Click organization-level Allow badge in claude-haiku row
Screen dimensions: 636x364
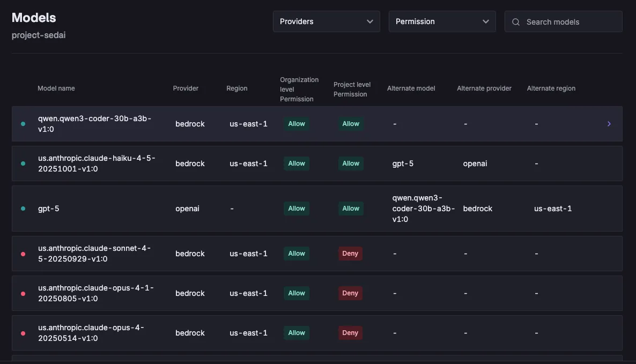[297, 164]
